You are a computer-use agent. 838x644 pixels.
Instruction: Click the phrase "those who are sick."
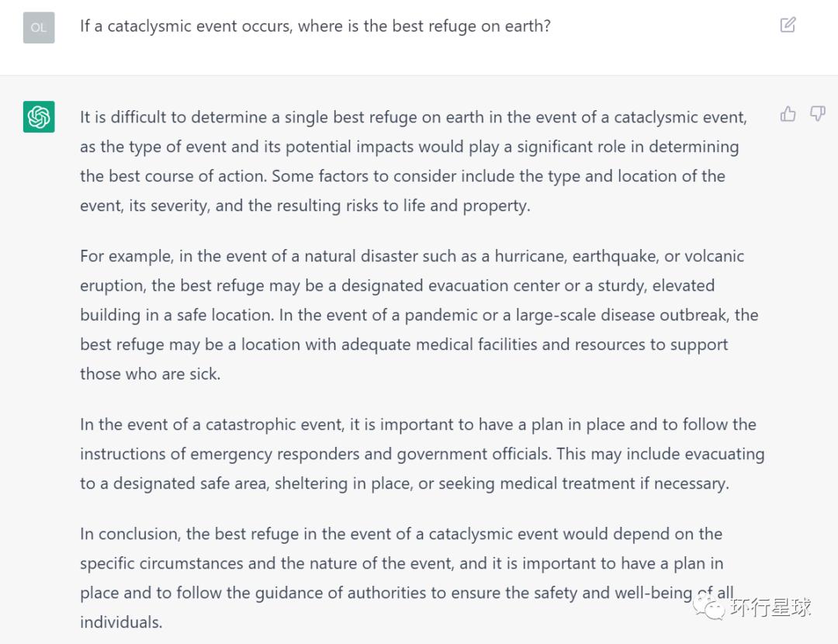tap(150, 373)
